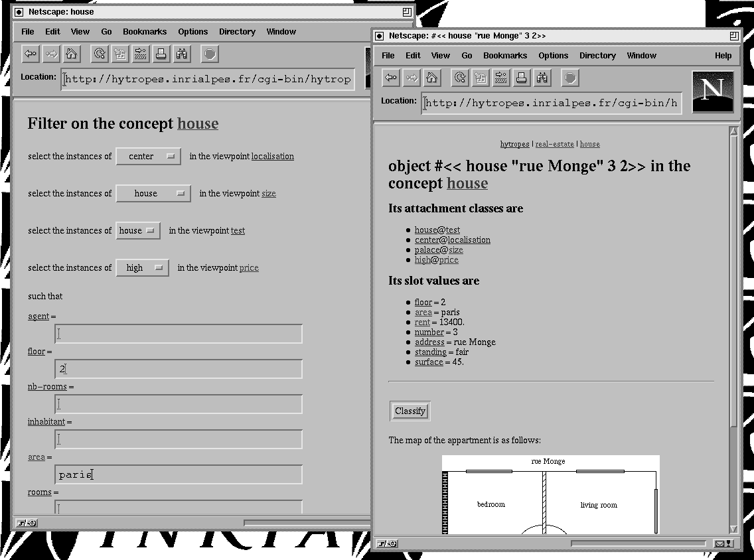Screen dimensions: 754x560
Task: Click the inhabitant slot link in filter form
Action: pyautogui.click(x=46, y=421)
